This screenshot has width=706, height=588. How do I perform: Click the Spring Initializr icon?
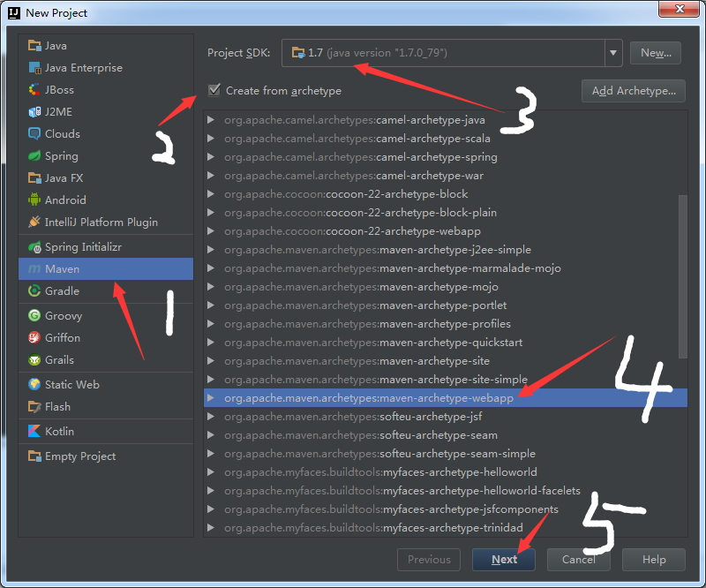tap(34, 247)
